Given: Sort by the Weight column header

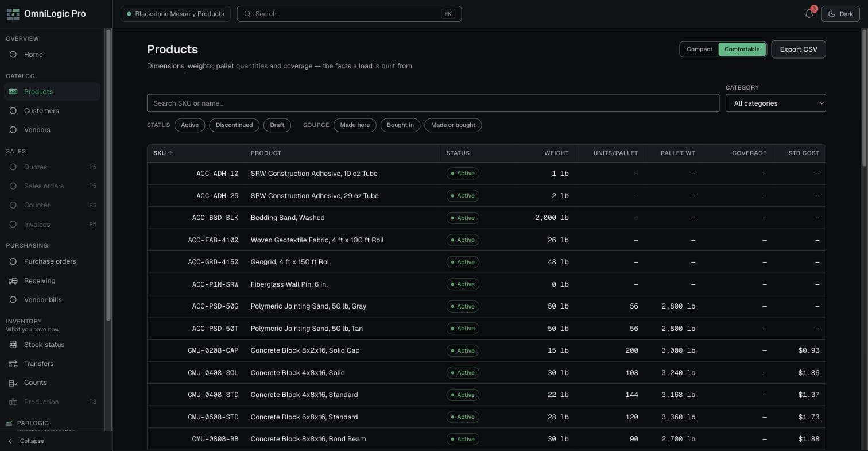Looking at the screenshot, I should tap(556, 153).
